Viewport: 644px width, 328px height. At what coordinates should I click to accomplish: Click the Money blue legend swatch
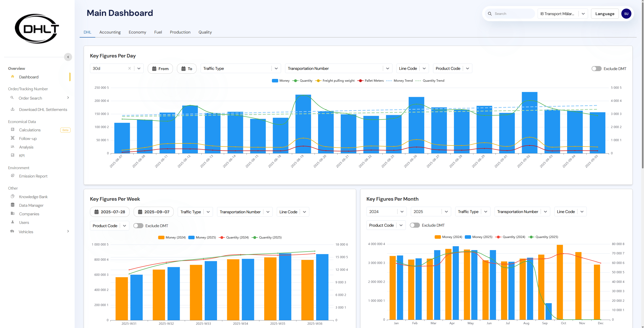(275, 81)
